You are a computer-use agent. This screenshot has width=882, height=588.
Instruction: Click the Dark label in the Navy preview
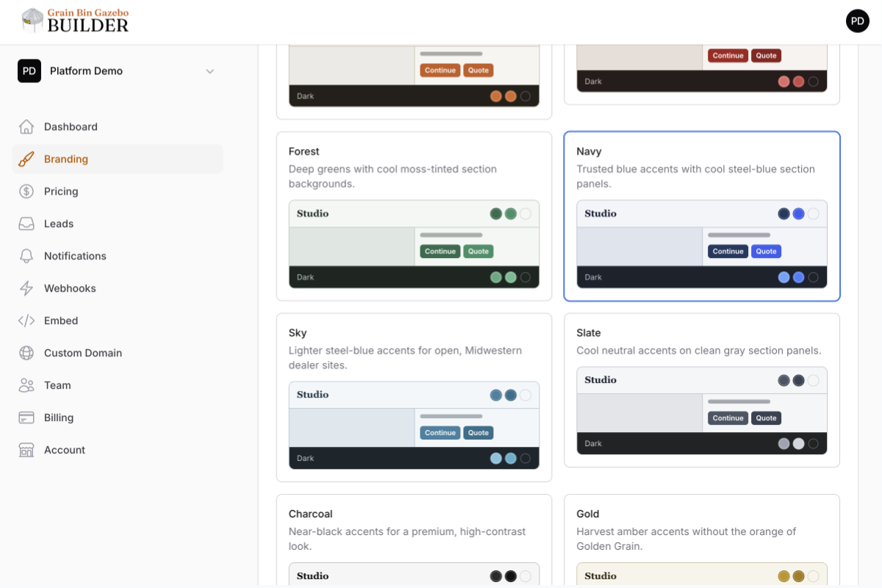(593, 277)
